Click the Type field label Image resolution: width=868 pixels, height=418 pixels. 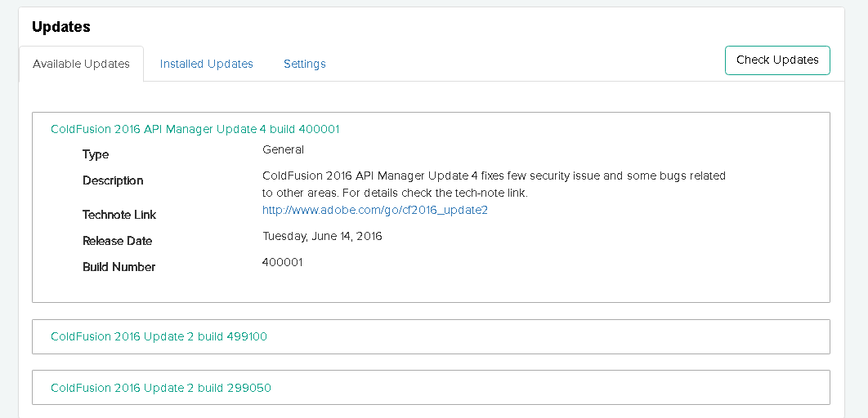pyautogui.click(x=96, y=154)
